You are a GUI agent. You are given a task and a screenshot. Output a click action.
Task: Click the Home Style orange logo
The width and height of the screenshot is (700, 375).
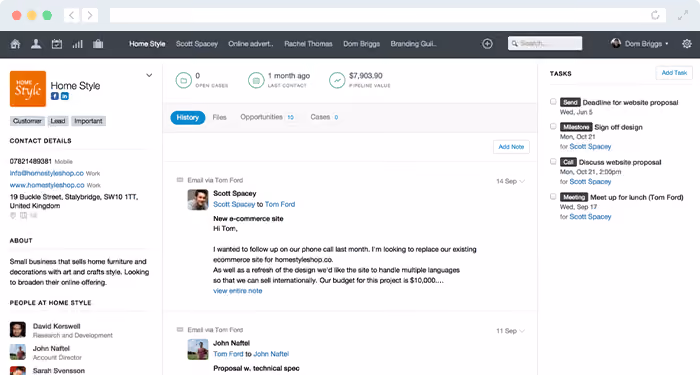pos(28,89)
